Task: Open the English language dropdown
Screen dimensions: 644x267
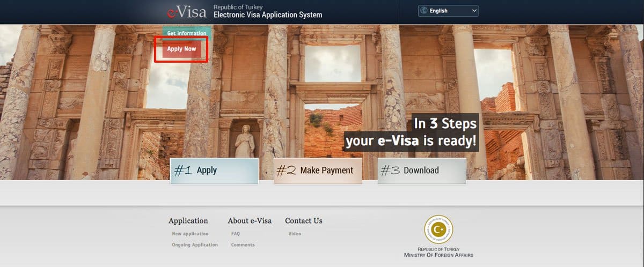Action: 448,11
